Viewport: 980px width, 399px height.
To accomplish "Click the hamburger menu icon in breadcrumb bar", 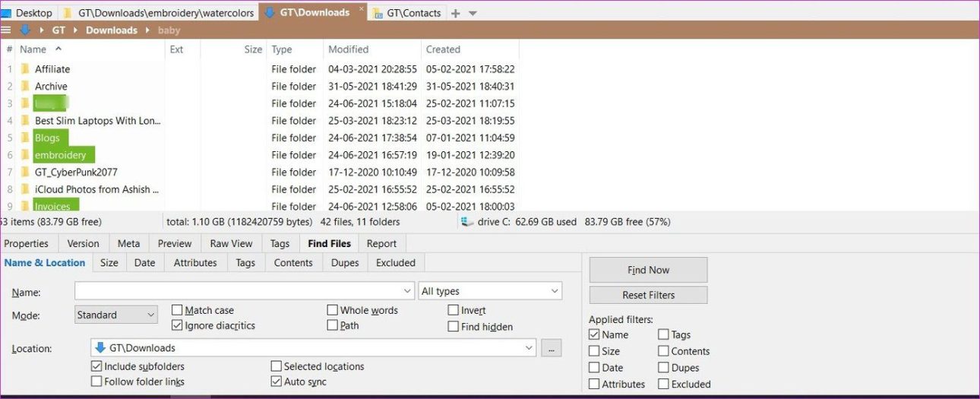I will 5,30.
